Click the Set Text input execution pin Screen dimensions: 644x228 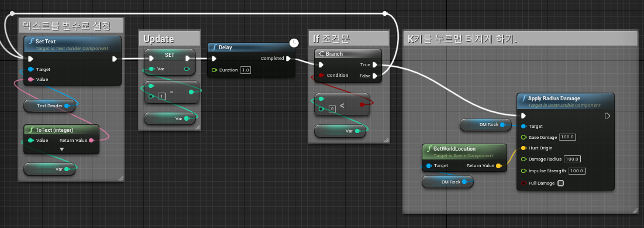click(30, 59)
